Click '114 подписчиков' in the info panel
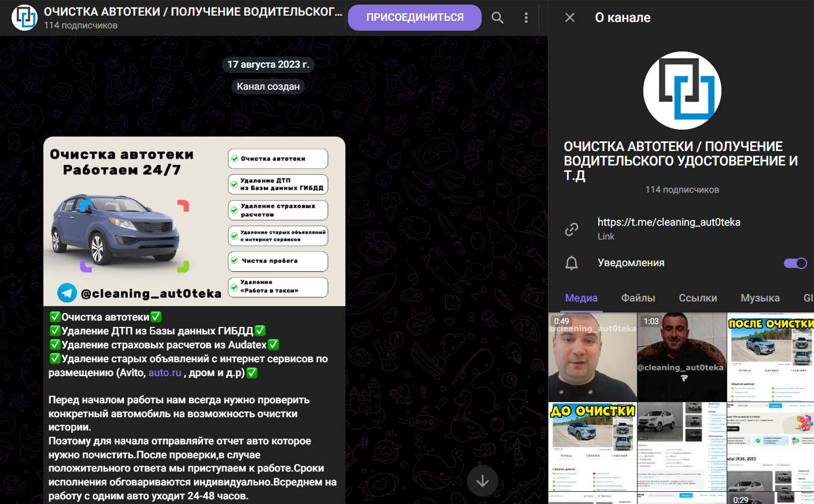The width and height of the screenshot is (814, 504). coord(682,190)
